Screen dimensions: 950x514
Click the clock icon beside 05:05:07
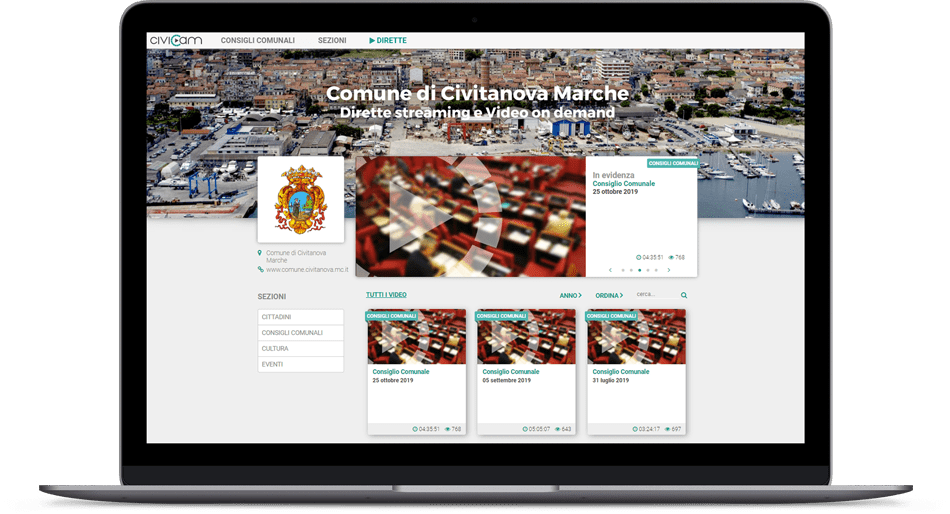click(525, 429)
